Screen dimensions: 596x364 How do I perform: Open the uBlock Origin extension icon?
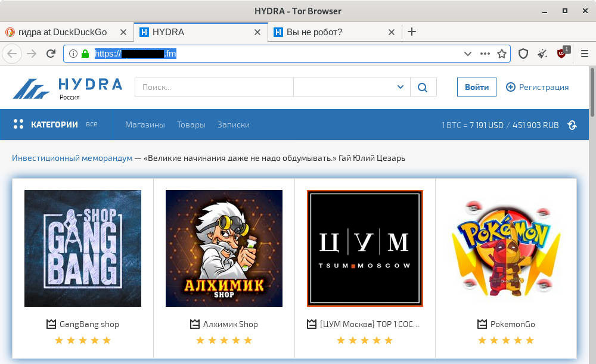[563, 53]
